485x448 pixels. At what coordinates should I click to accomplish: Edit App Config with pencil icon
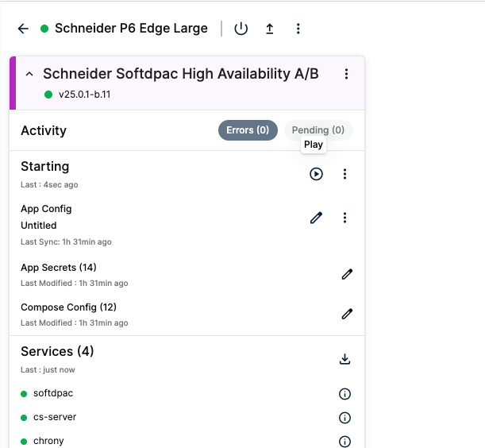pos(316,218)
